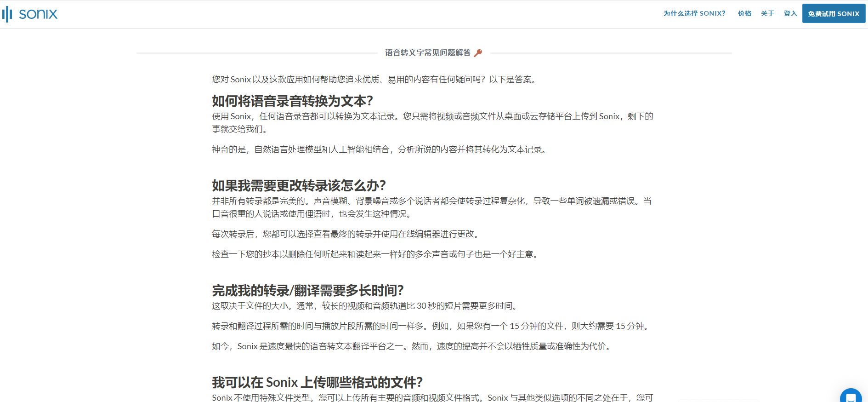Click the sentence beginning 检查一下您的抄本
This screenshot has width=868, height=402.
click(x=375, y=254)
